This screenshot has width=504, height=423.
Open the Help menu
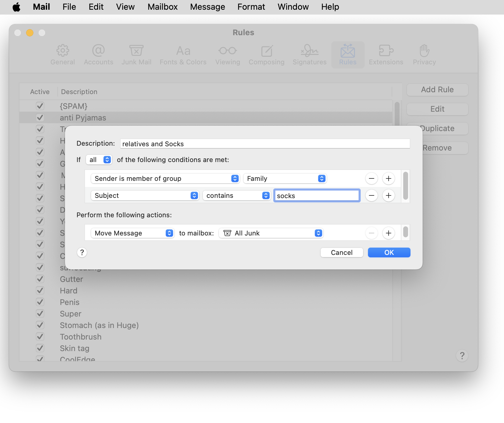(x=330, y=7)
